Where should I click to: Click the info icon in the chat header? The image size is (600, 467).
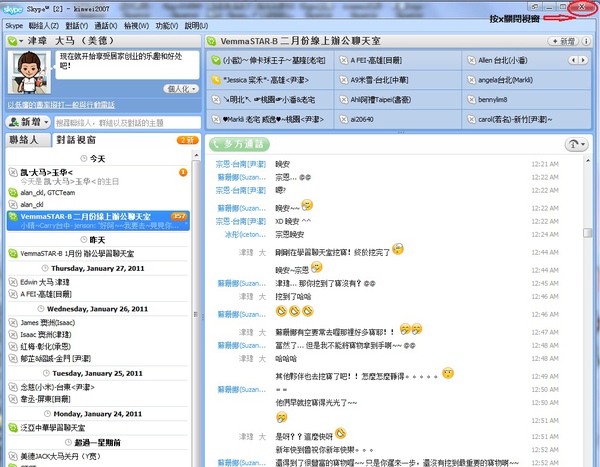click(586, 41)
